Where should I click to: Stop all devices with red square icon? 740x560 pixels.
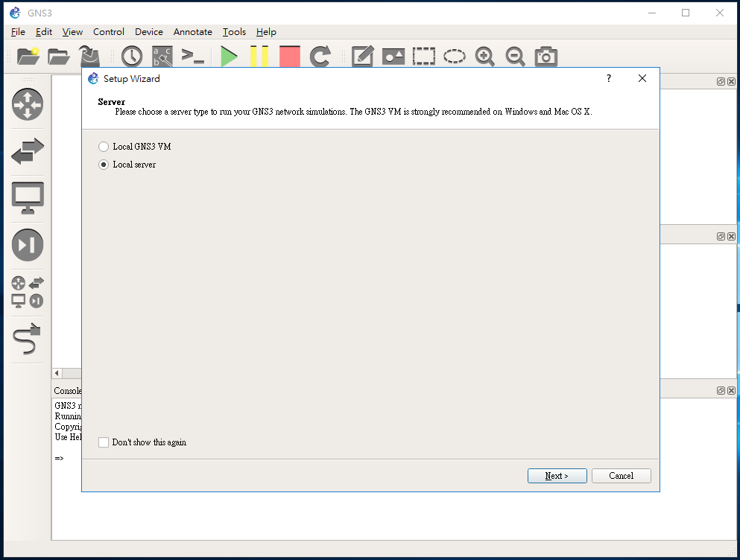(x=290, y=56)
